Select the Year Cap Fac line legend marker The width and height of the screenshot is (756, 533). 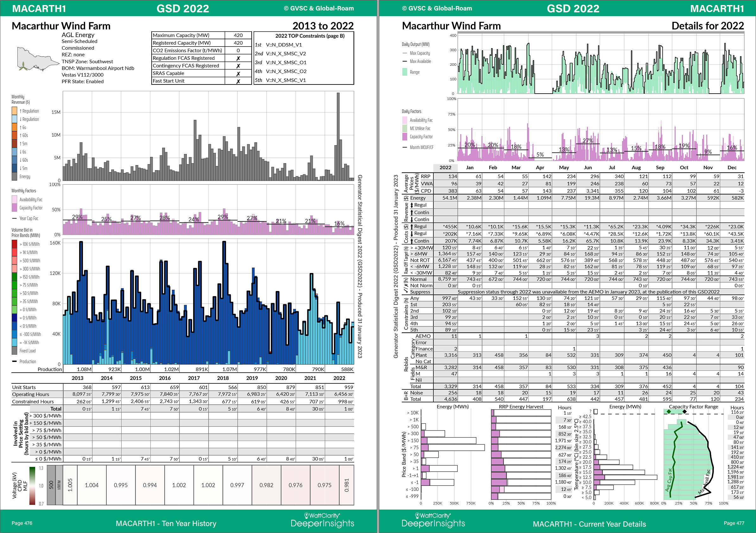[x=14, y=219]
